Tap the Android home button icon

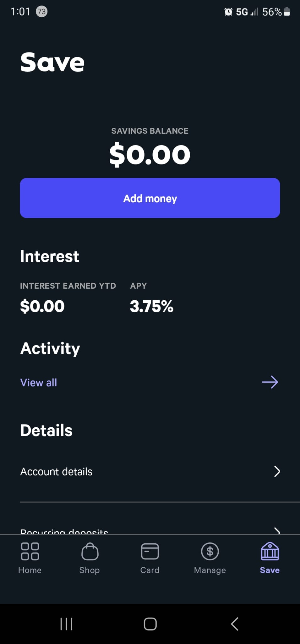[150, 624]
